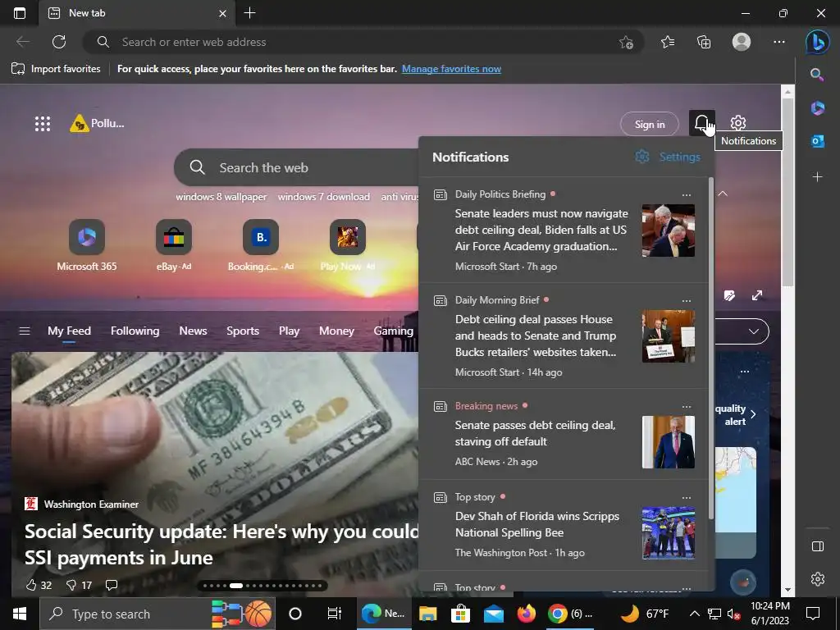The width and height of the screenshot is (840, 630).
Task: Expand the air quality alert arrow
Action: click(x=753, y=414)
